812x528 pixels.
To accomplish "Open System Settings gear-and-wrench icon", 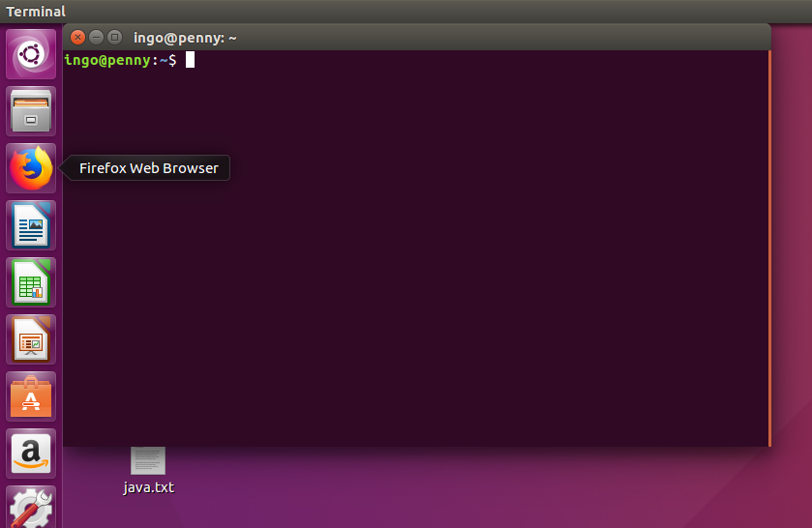I will pos(31,508).
